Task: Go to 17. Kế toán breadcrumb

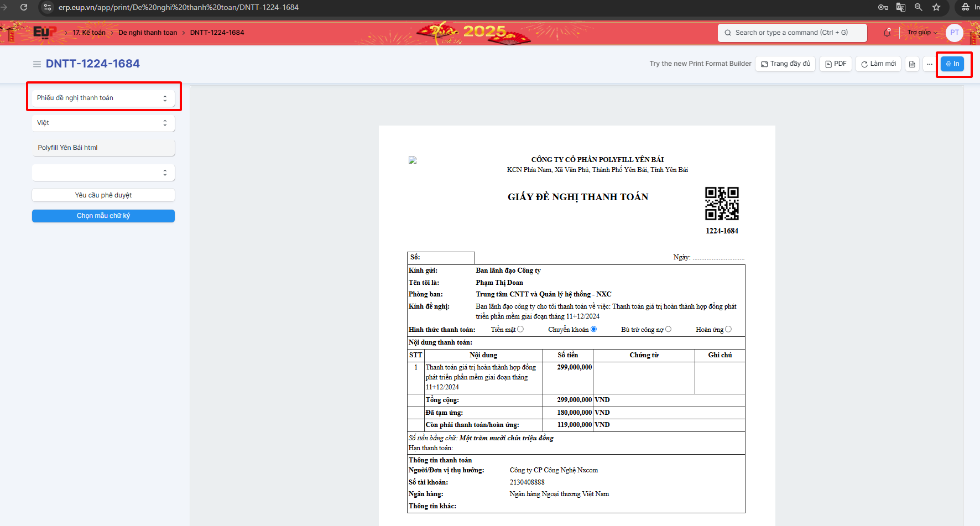Action: 89,33
